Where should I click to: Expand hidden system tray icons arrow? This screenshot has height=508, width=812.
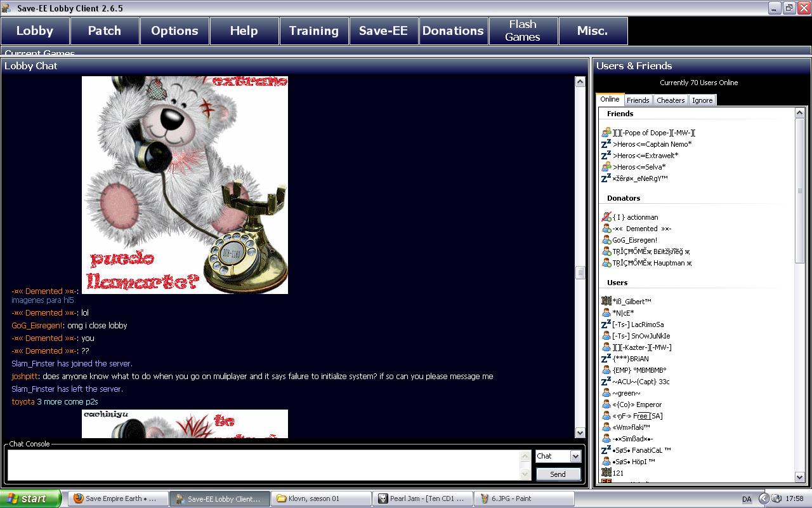pos(764,498)
